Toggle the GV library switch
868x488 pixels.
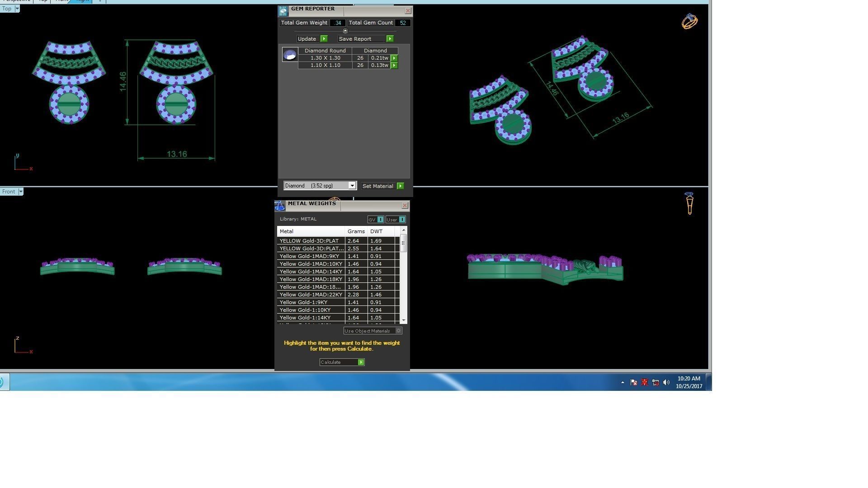380,220
